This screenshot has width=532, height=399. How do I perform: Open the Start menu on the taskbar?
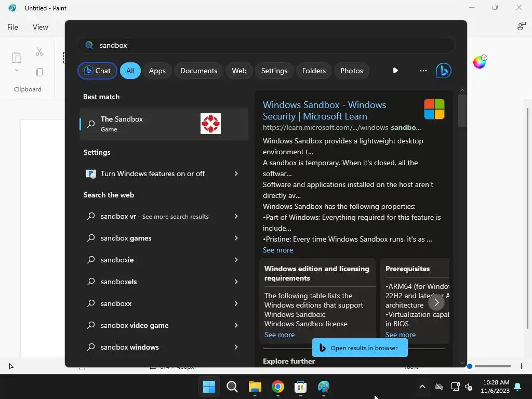point(209,387)
